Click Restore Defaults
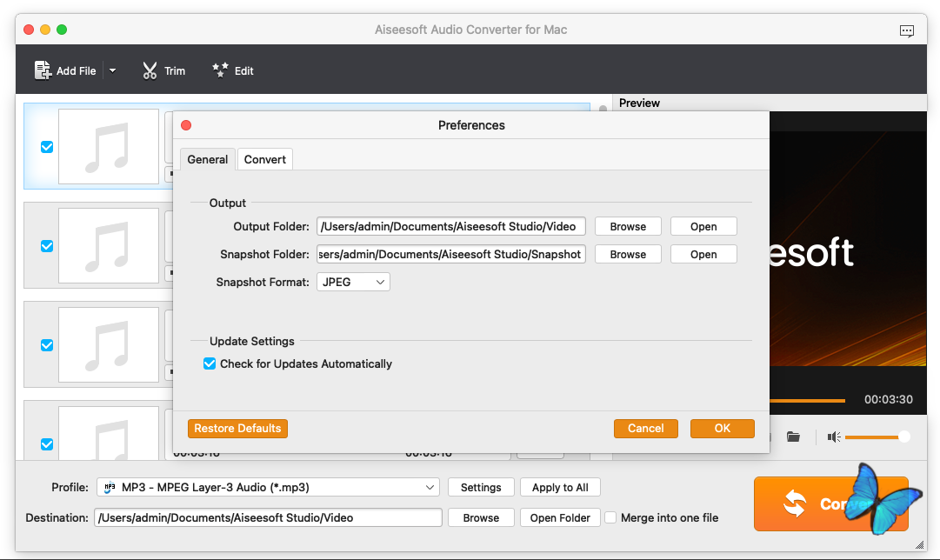 pyautogui.click(x=237, y=429)
